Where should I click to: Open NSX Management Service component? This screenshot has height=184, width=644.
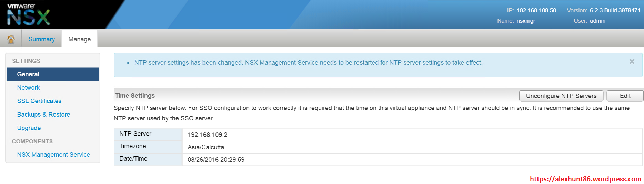[x=53, y=155]
